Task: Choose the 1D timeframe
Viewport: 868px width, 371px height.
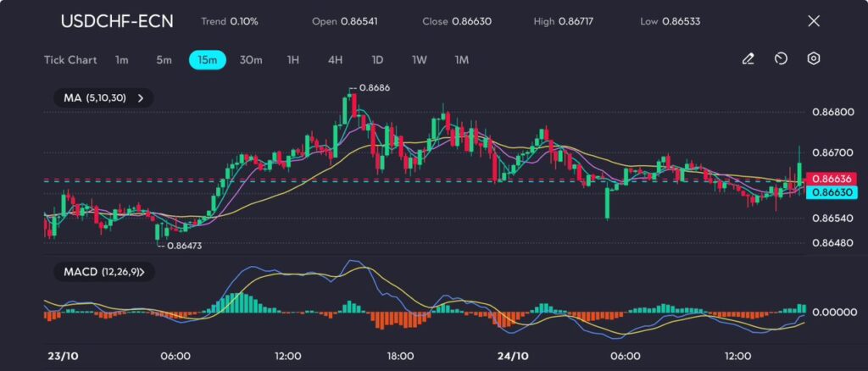Action: pyautogui.click(x=377, y=60)
